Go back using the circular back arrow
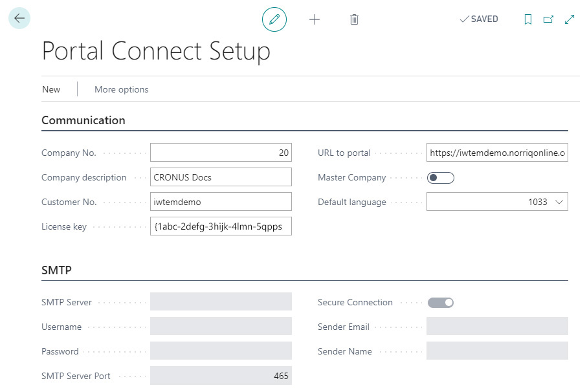The image size is (587, 392). pos(19,18)
